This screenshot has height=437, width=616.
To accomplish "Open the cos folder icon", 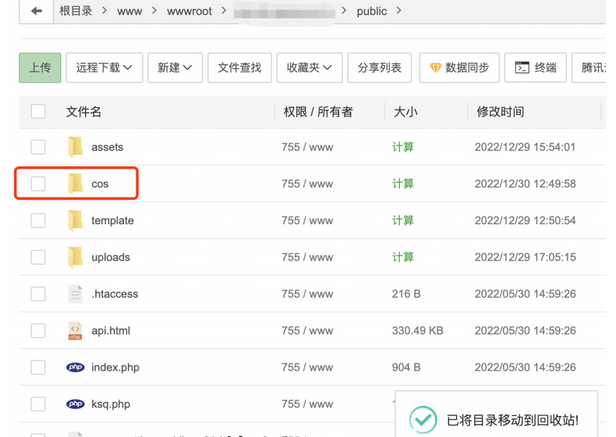I will coord(75,184).
